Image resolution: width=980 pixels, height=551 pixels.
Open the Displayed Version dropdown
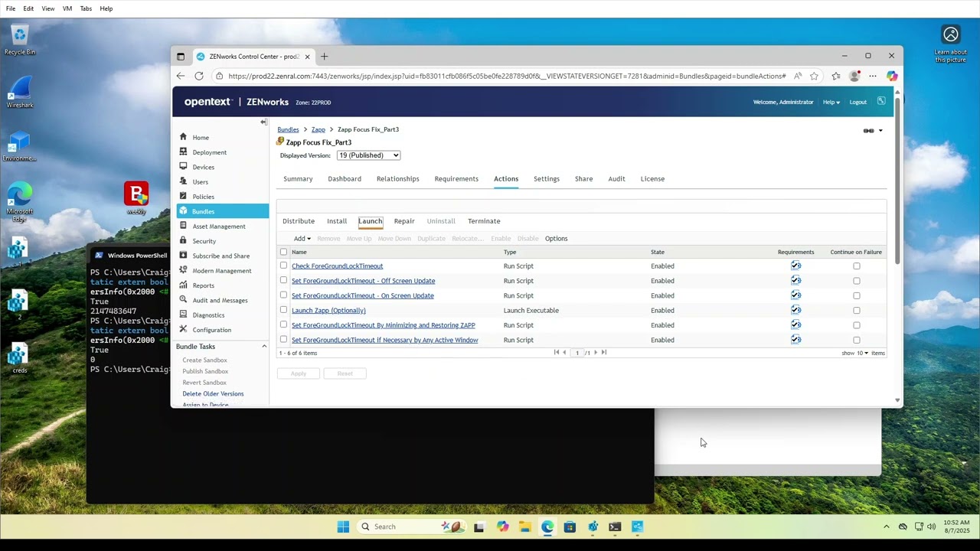click(x=368, y=155)
